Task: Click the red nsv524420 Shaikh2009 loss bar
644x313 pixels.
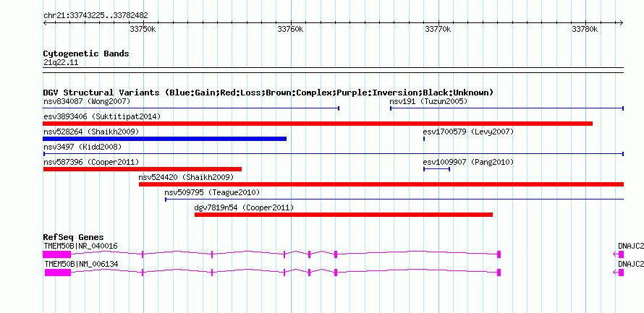Action: (x=381, y=184)
